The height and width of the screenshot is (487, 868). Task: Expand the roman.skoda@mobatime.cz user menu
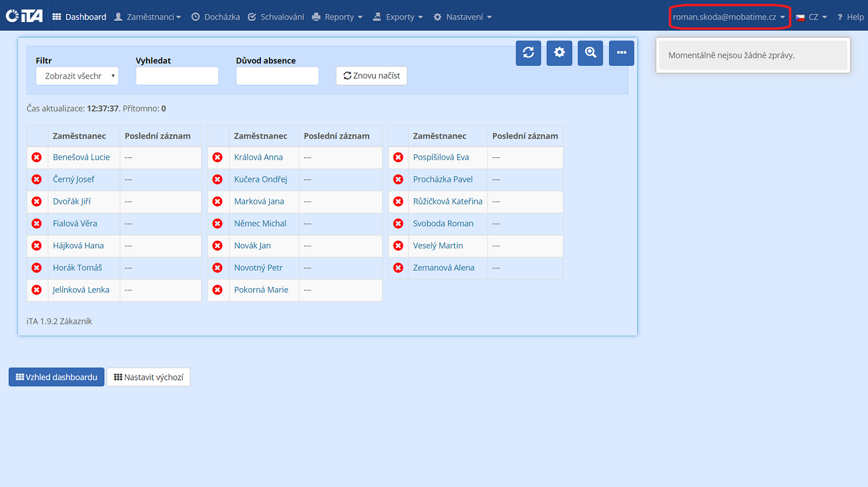pyautogui.click(x=728, y=17)
